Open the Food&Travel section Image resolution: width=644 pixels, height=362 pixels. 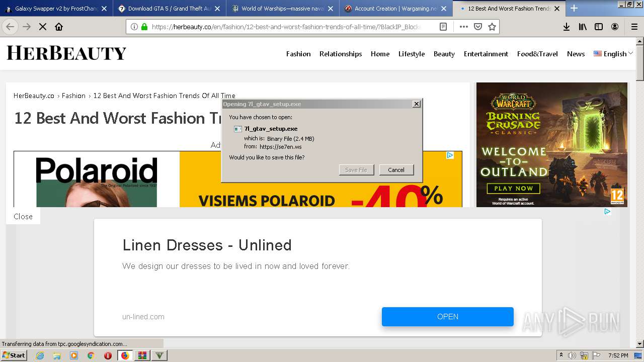pyautogui.click(x=537, y=54)
